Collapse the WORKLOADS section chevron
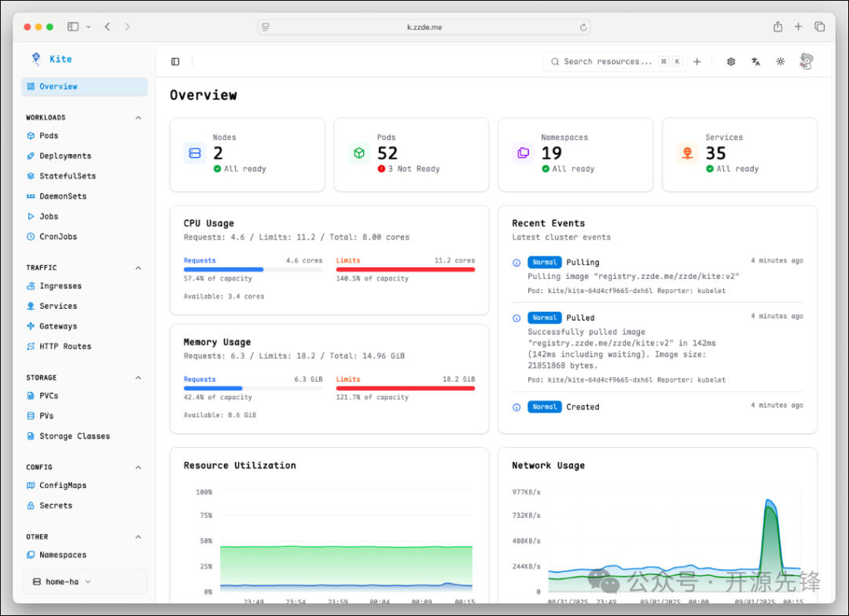Screen dimensions: 849x616 138,116
